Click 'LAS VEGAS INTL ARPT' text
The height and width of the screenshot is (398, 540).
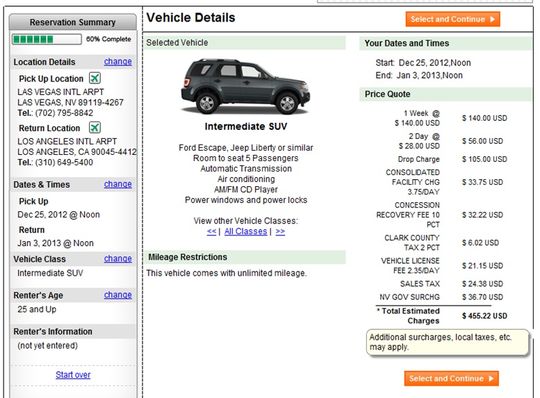[61, 92]
